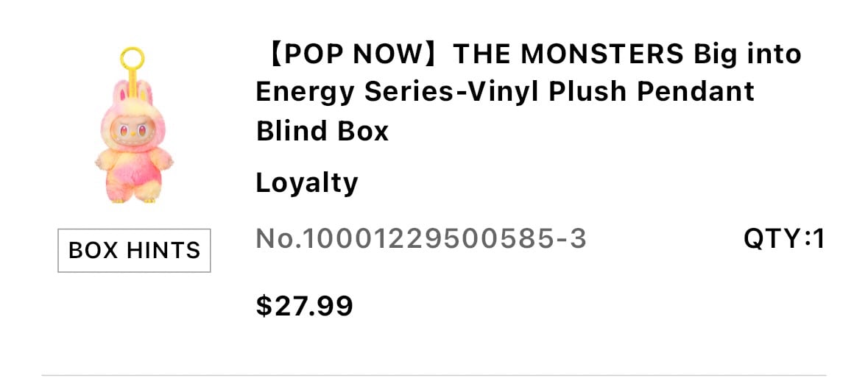Click the QTY:1 quantity label

pos(784,239)
